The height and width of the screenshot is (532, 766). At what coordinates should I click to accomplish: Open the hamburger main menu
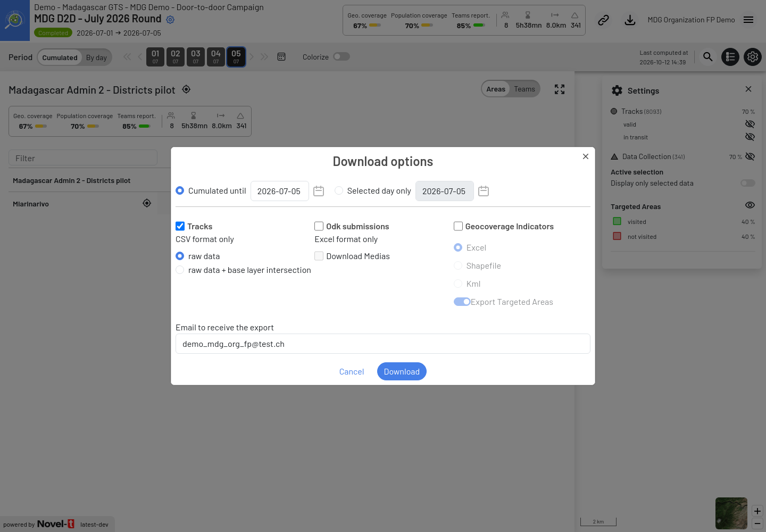pos(748,20)
